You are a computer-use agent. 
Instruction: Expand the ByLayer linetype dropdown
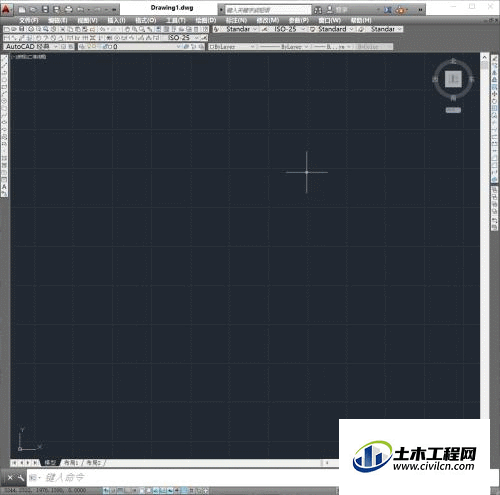[306, 47]
